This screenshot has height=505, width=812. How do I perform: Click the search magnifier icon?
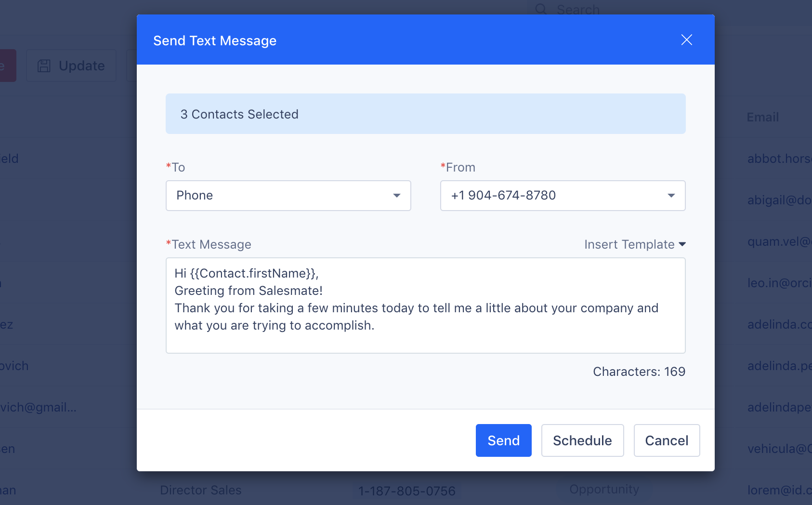541,9
